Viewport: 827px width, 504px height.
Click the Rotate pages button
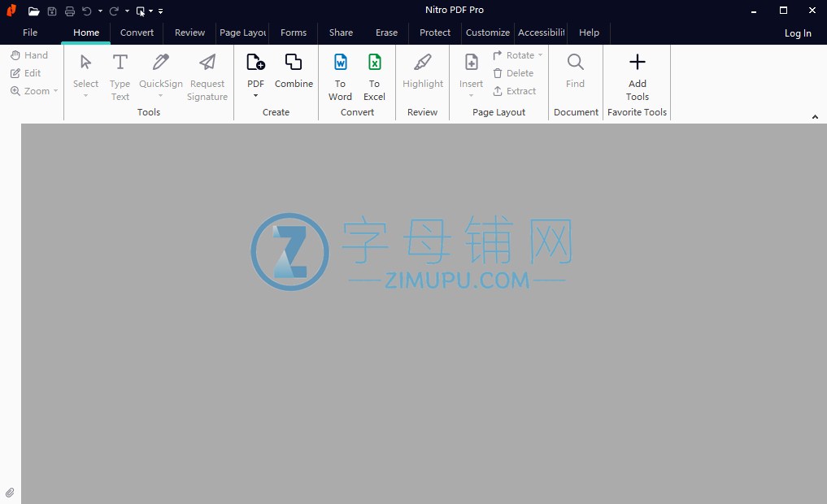click(x=513, y=55)
